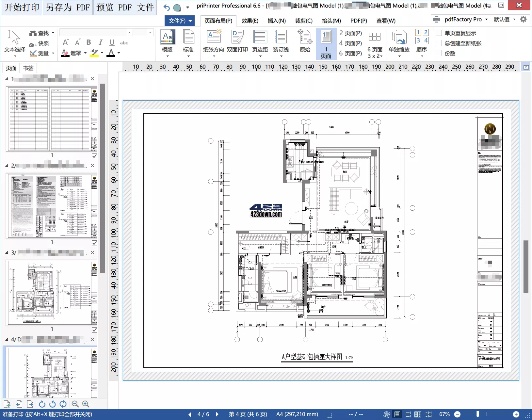Expand the pdfFactory Pro printer dropdown

(486, 19)
